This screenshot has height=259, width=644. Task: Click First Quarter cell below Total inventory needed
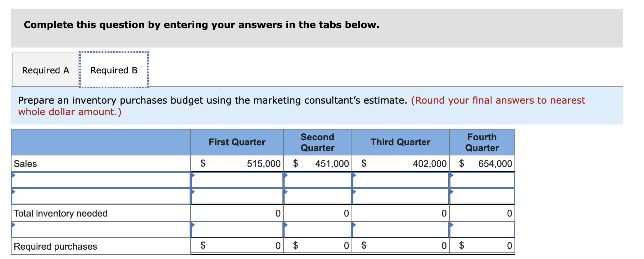(237, 230)
